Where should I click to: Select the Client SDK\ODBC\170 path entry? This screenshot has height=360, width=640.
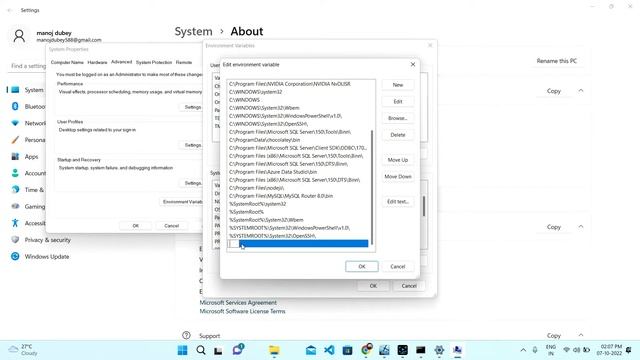(x=298, y=148)
